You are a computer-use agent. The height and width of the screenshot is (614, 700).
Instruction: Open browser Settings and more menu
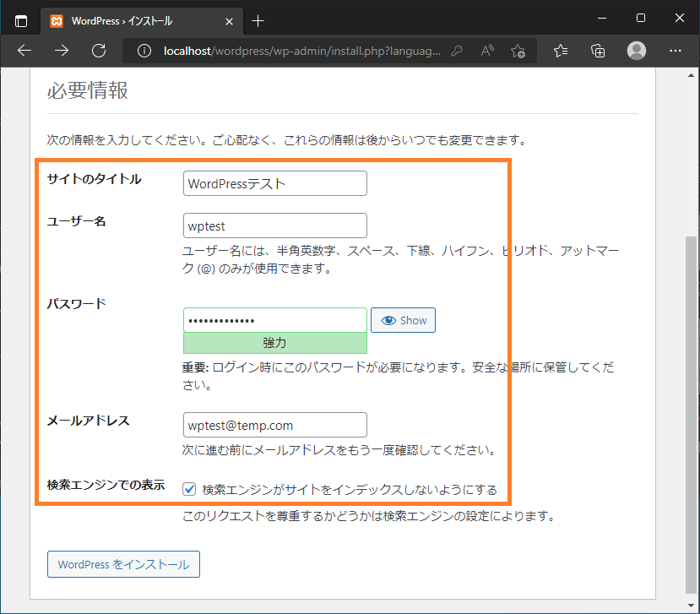(x=676, y=51)
